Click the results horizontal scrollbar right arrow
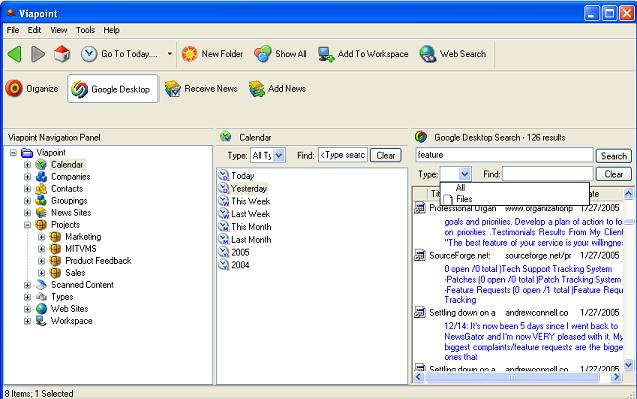This screenshot has height=399, width=637. (x=617, y=377)
